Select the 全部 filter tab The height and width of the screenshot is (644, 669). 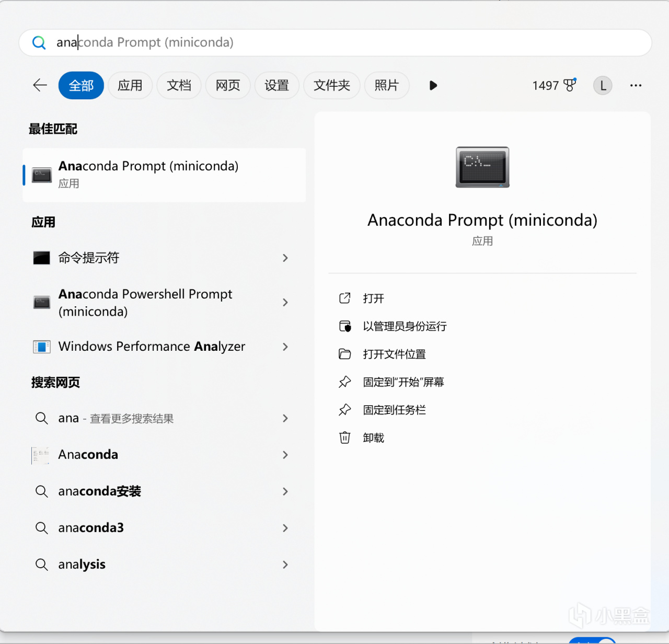tap(81, 85)
